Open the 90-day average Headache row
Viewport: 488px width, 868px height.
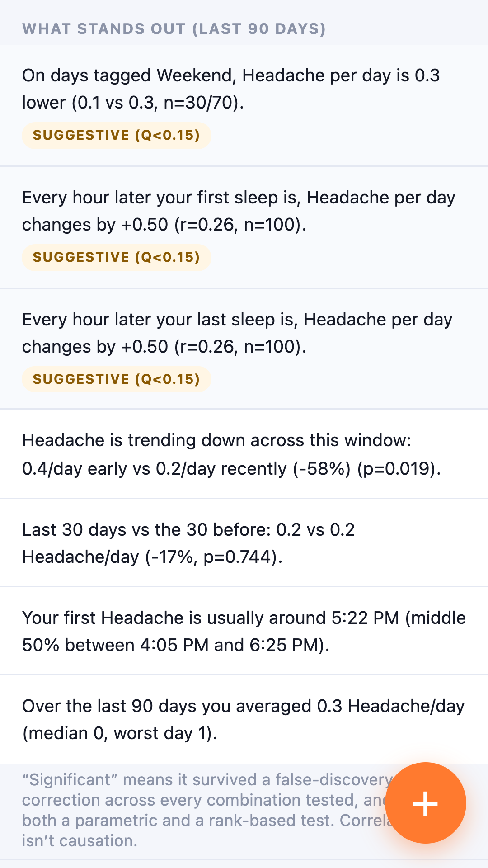click(x=244, y=719)
